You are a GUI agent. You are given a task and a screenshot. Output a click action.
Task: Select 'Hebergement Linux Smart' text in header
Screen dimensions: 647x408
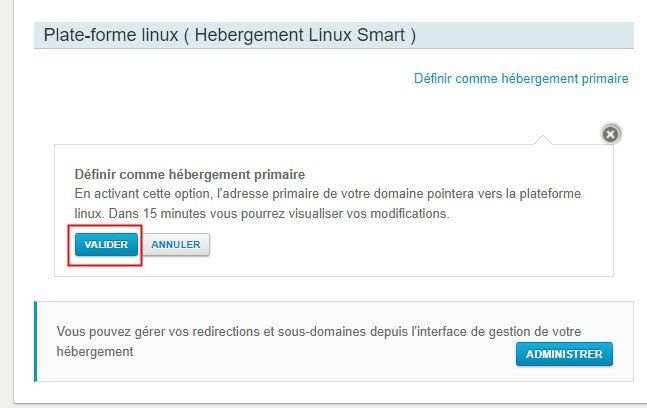click(300, 35)
